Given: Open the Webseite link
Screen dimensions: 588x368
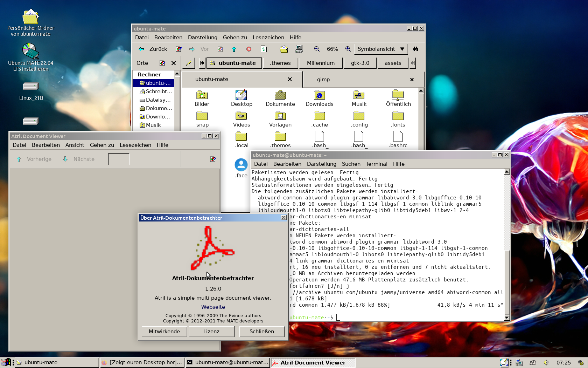Looking at the screenshot, I should [x=213, y=307].
